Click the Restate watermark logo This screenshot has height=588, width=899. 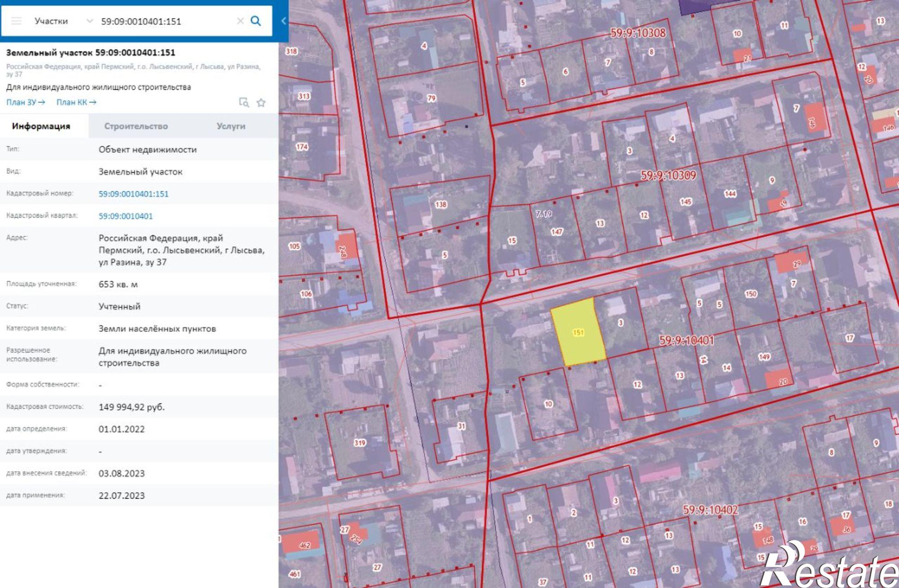(829, 569)
